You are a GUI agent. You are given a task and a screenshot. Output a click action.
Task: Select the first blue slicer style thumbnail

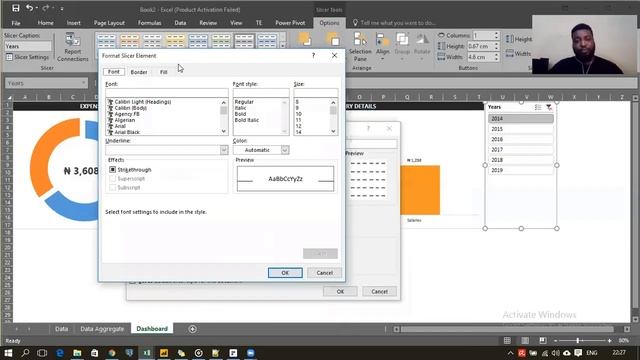[107, 41]
